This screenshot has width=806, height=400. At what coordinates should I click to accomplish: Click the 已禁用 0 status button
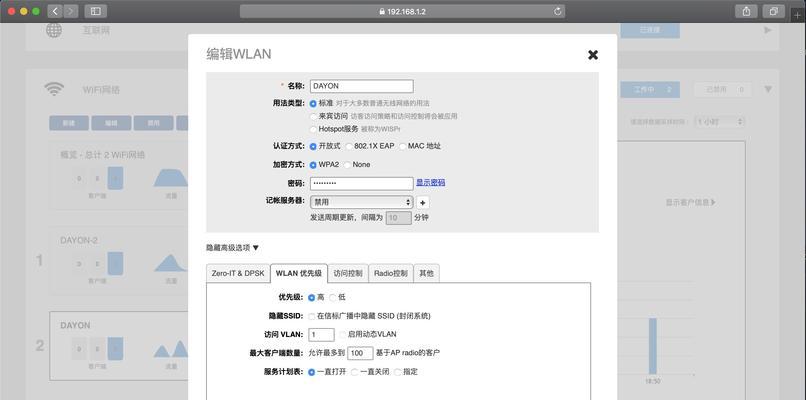coord(723,90)
